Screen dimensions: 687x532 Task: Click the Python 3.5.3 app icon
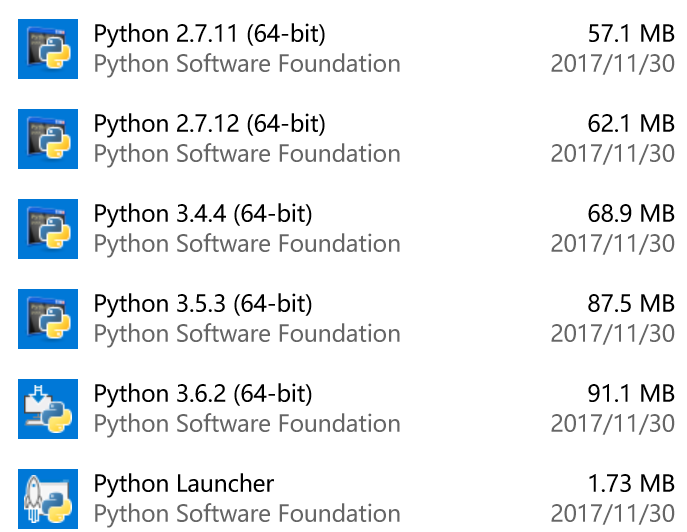click(x=48, y=319)
